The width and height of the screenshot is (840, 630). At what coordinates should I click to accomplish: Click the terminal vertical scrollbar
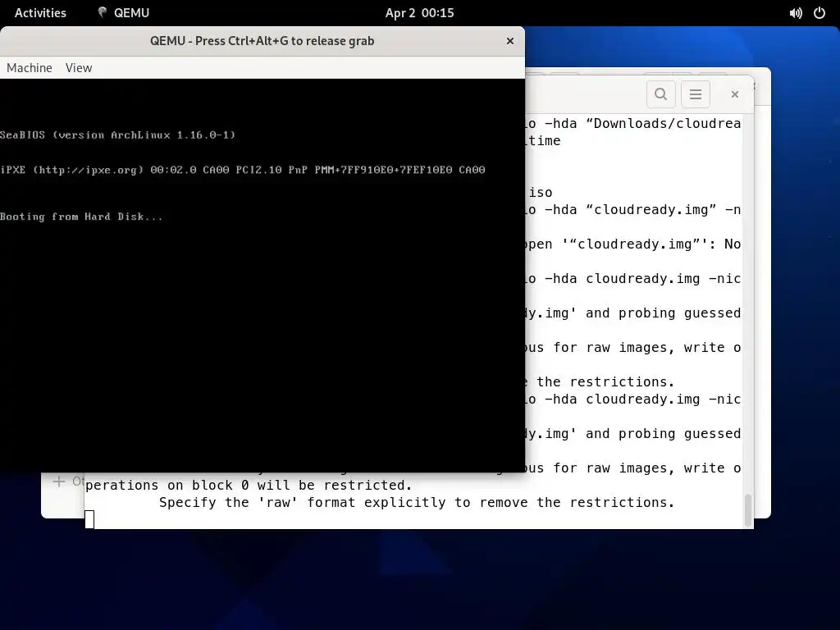(748, 510)
